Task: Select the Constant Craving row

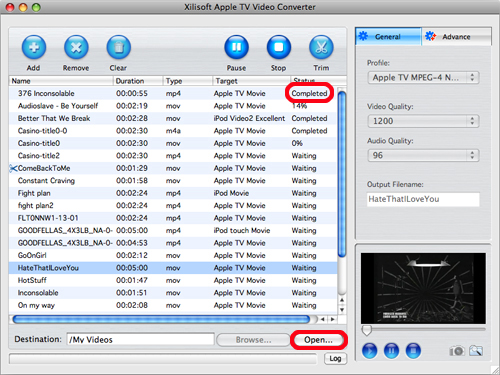Action: tap(173, 181)
